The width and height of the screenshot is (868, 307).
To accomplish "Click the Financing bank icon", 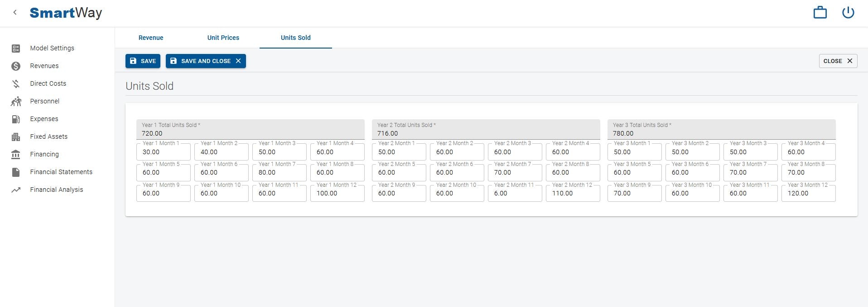I will 16,155.
